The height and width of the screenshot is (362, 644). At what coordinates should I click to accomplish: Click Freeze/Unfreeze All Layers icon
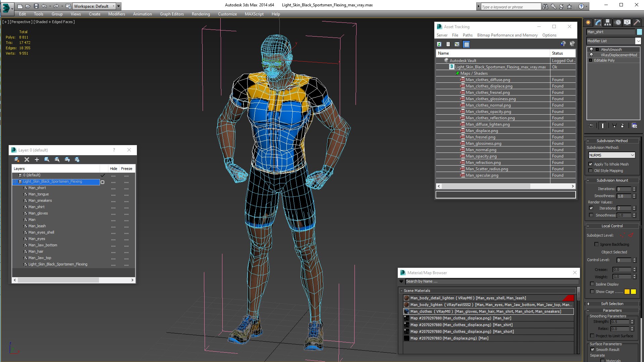pyautogui.click(x=77, y=160)
